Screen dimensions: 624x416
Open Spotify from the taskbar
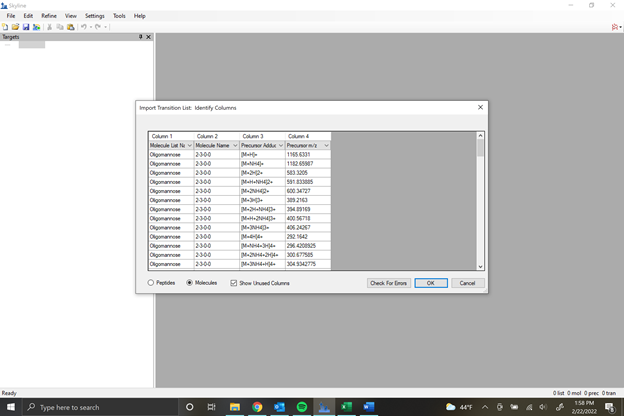[301, 407]
